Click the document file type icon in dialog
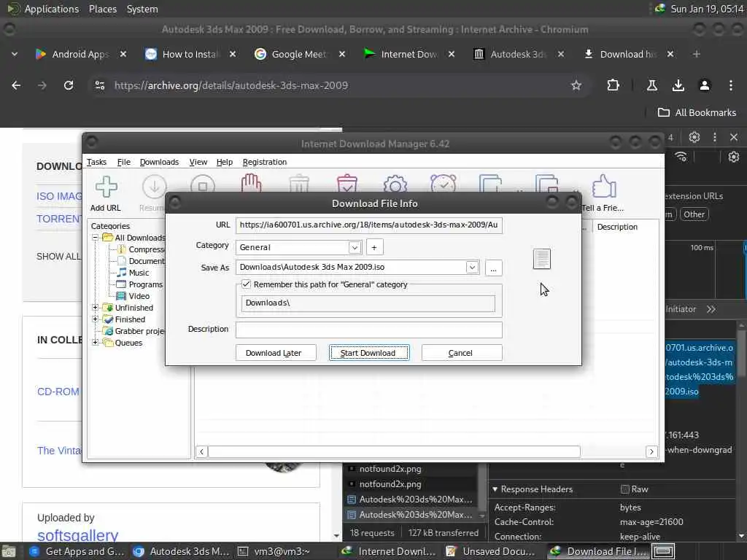747x560 pixels. click(x=542, y=259)
